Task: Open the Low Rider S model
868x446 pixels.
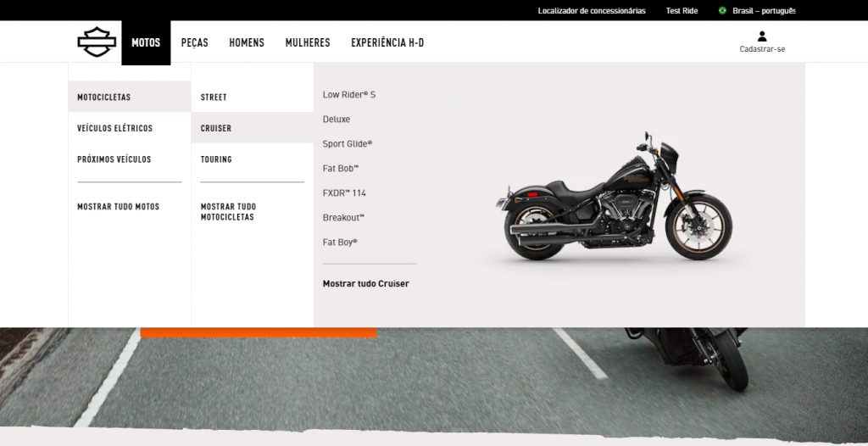Action: pyautogui.click(x=349, y=95)
